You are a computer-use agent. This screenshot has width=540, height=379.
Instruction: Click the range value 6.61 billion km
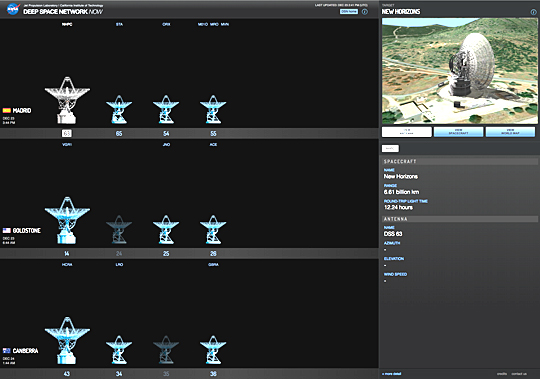click(402, 192)
